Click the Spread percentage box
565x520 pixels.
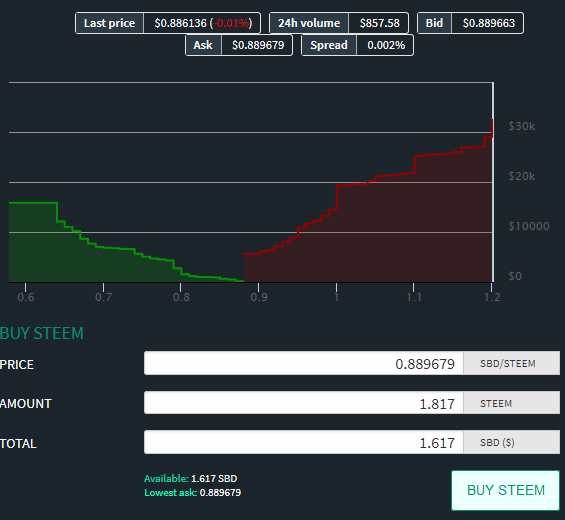click(x=357, y=45)
